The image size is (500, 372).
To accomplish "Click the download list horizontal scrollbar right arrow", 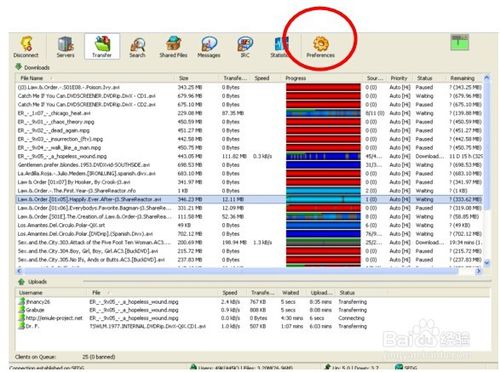I will click(479, 271).
